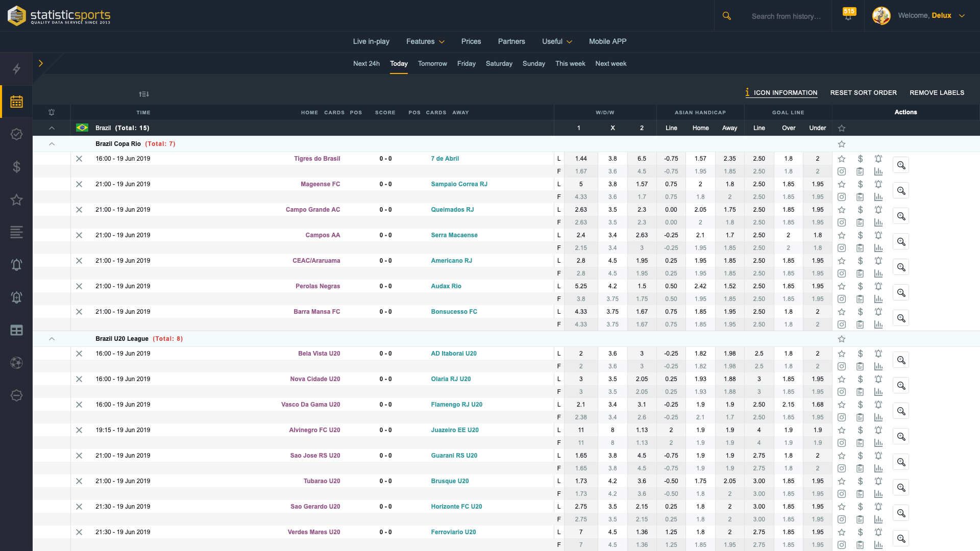Click the dollar sign odds icon for Perolas Negras match
The width and height of the screenshot is (980, 551).
tap(860, 286)
